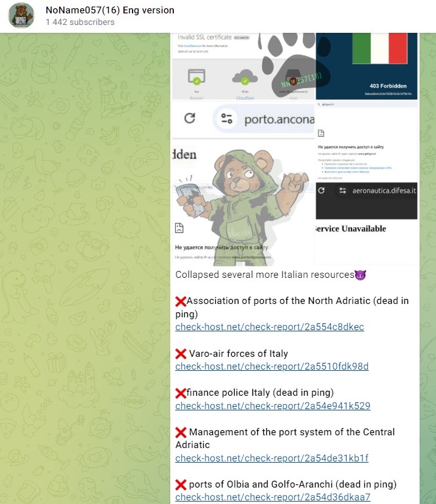Click the red X before finance police Italy

click(x=181, y=393)
